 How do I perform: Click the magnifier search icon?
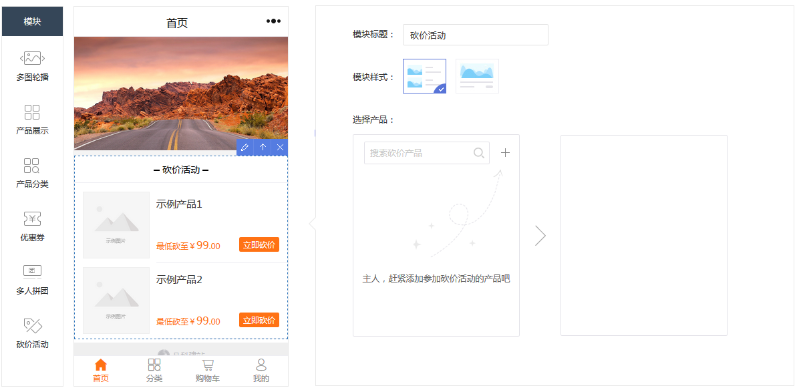[478, 153]
